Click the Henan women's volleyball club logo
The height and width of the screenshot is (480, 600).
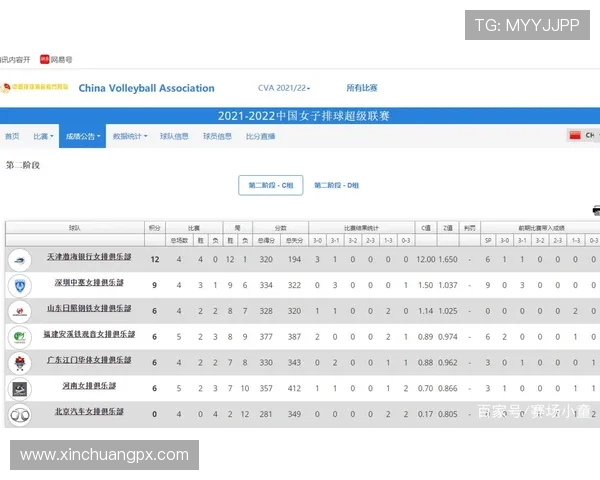coord(20,389)
